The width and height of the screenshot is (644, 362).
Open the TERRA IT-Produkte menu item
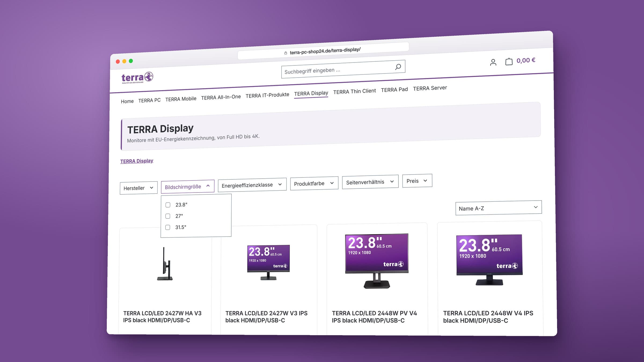[x=267, y=95]
